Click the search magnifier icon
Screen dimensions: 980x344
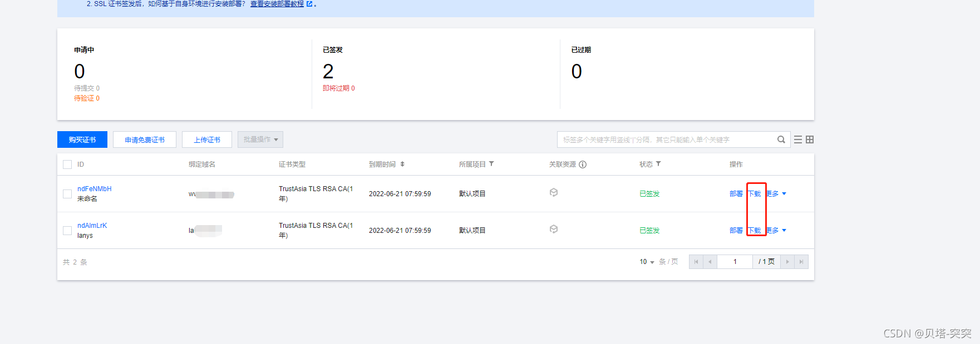781,139
